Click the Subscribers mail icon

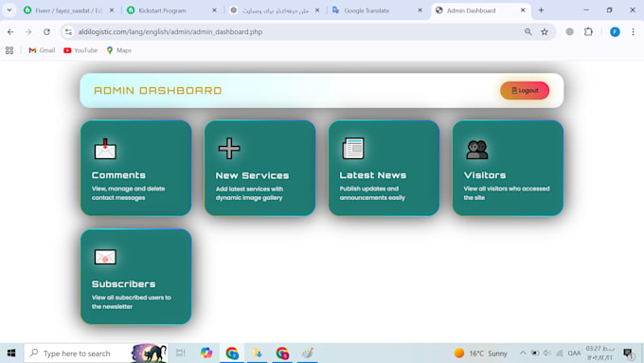(105, 257)
